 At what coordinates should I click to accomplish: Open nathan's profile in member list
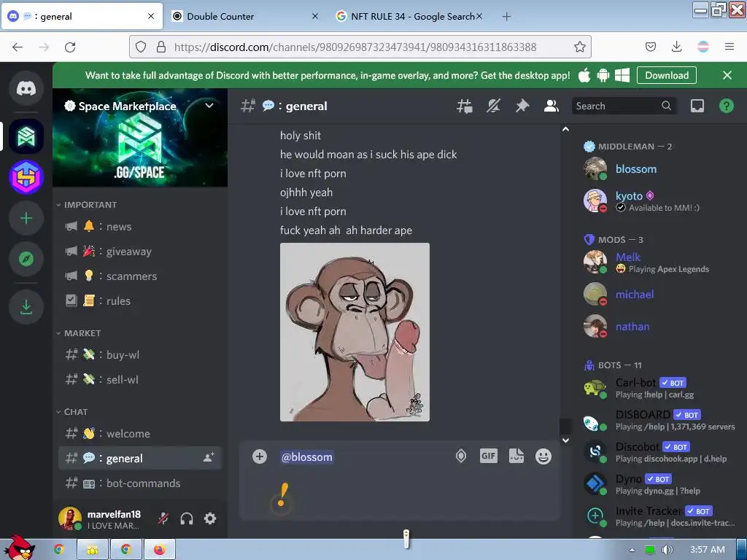659,327
